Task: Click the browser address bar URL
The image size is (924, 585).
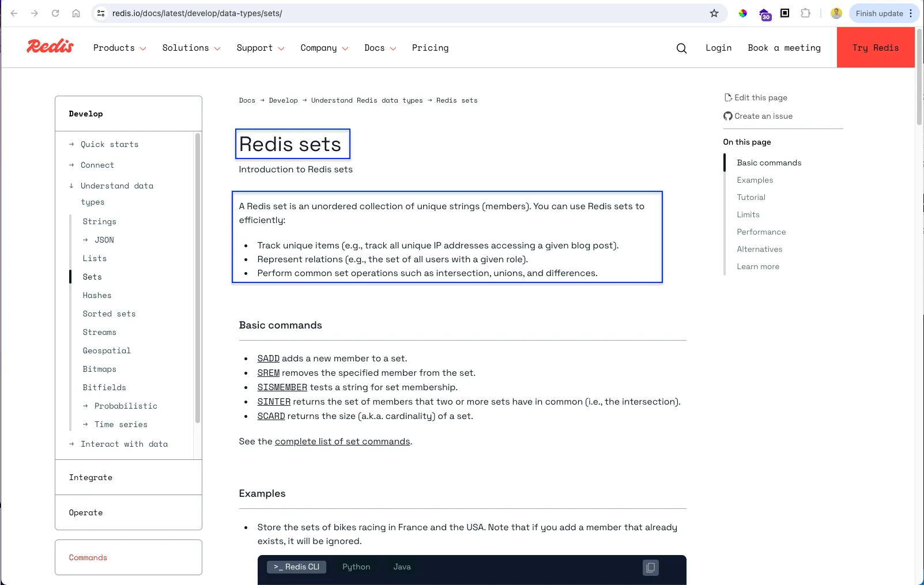Action: [x=197, y=13]
